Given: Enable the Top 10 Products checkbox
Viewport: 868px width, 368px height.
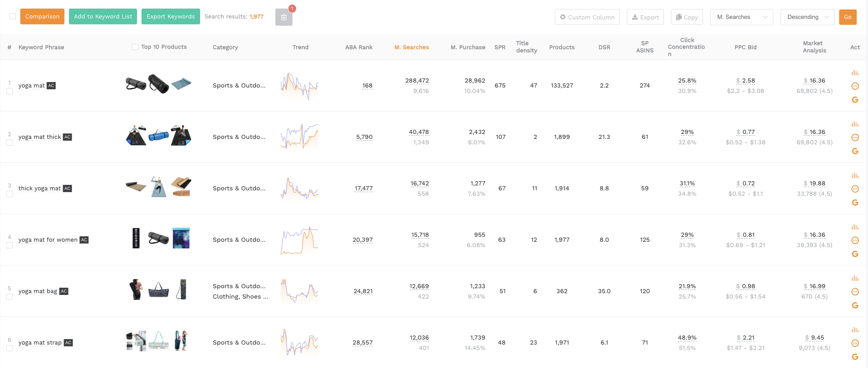Looking at the screenshot, I should click(135, 47).
